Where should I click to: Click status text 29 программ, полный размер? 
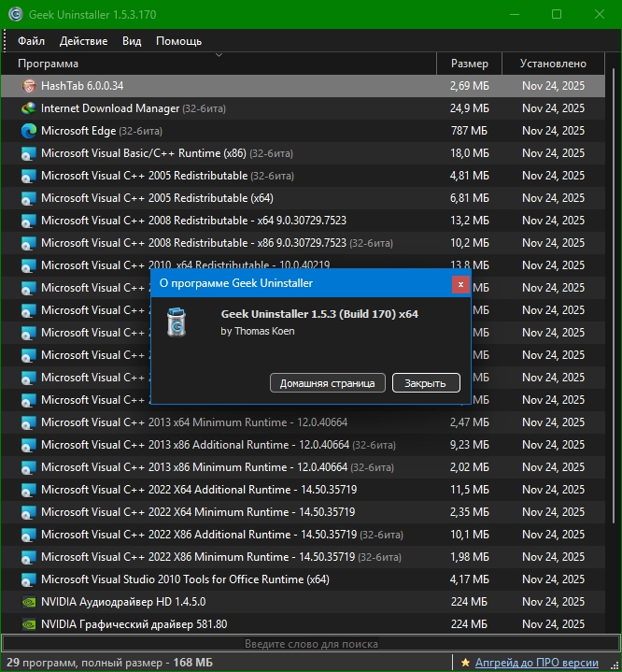point(109,663)
